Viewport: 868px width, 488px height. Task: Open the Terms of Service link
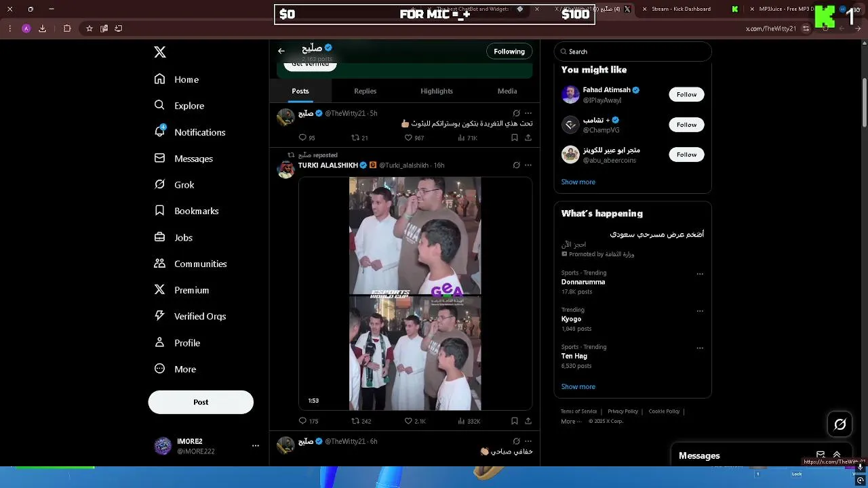click(578, 411)
